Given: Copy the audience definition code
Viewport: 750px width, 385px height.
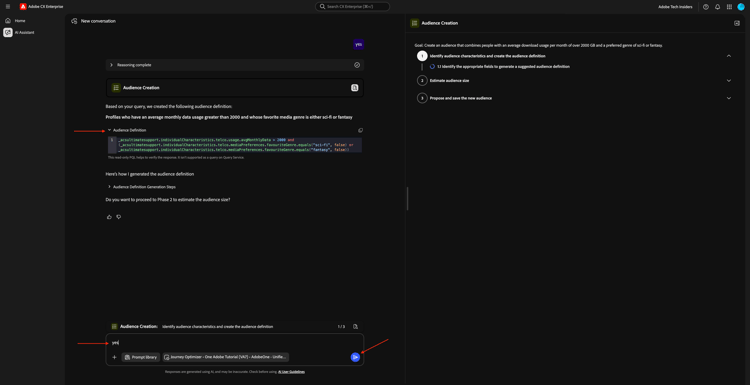Looking at the screenshot, I should (361, 130).
